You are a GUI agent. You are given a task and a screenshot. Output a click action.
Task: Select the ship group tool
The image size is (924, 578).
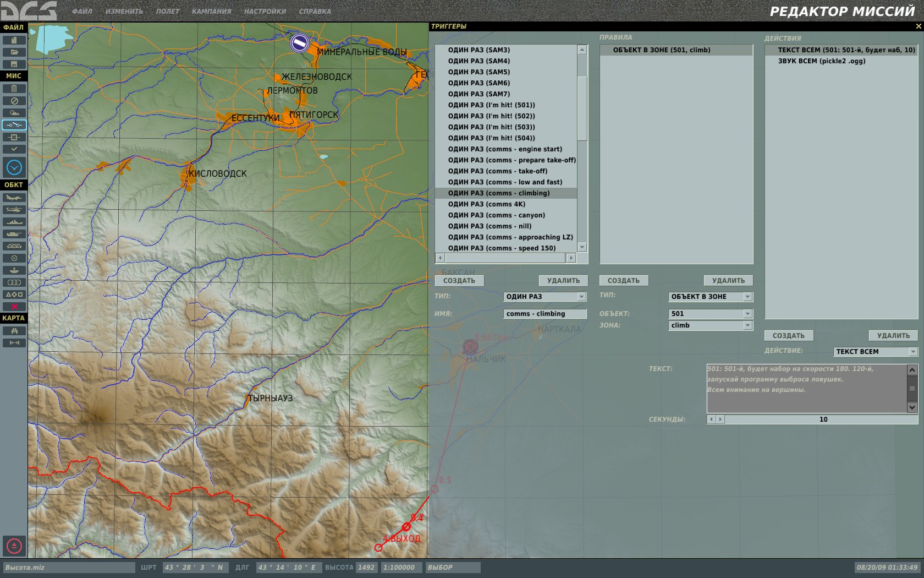point(14,222)
